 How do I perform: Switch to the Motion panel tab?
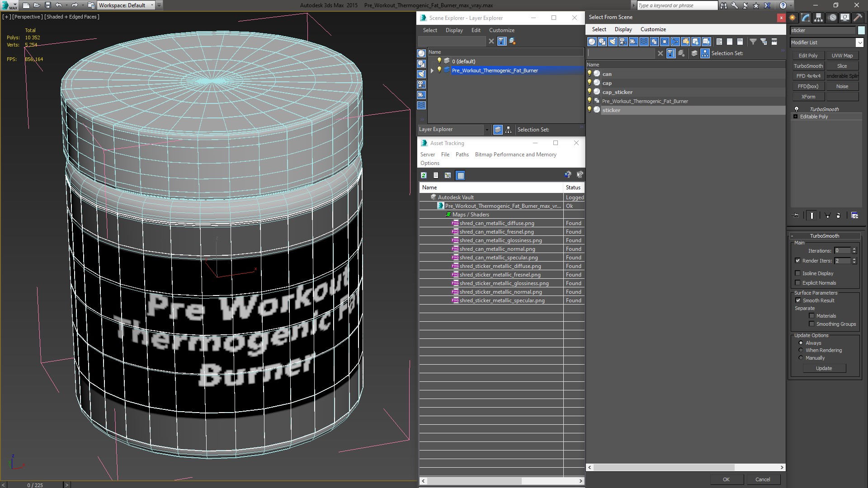point(832,18)
